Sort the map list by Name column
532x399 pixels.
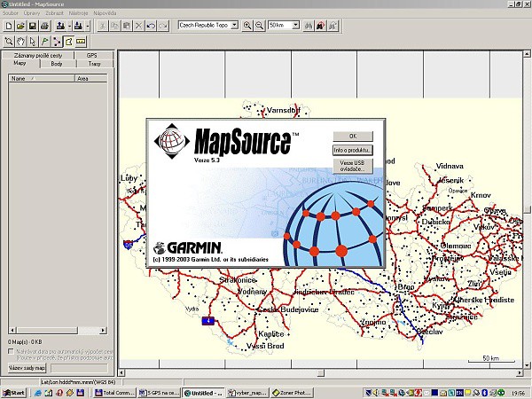click(42, 78)
